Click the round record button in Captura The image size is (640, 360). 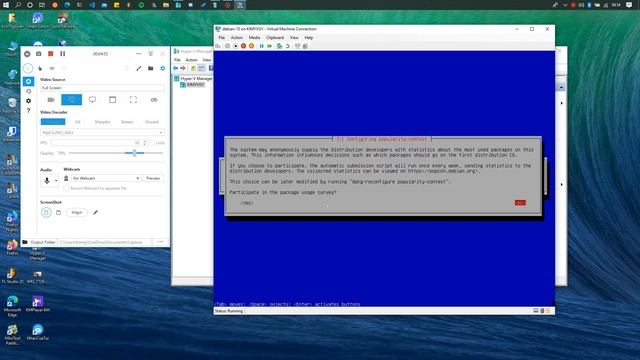tap(27, 54)
